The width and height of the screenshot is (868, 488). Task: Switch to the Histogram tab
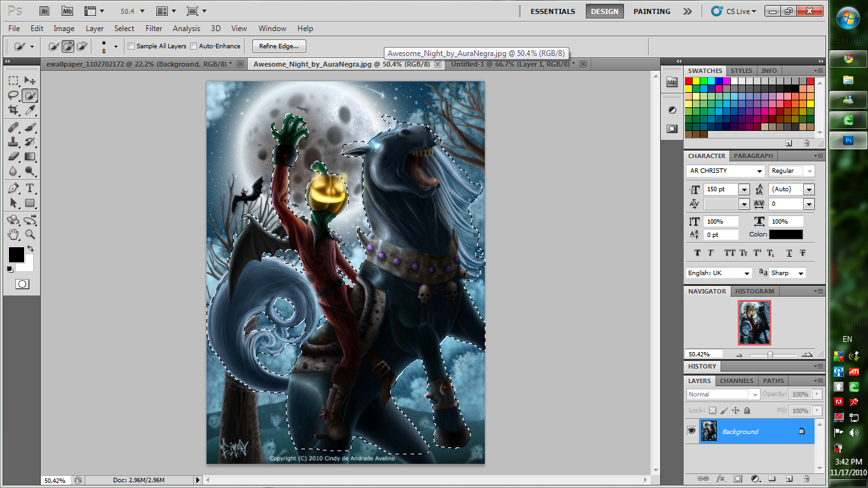(754, 291)
